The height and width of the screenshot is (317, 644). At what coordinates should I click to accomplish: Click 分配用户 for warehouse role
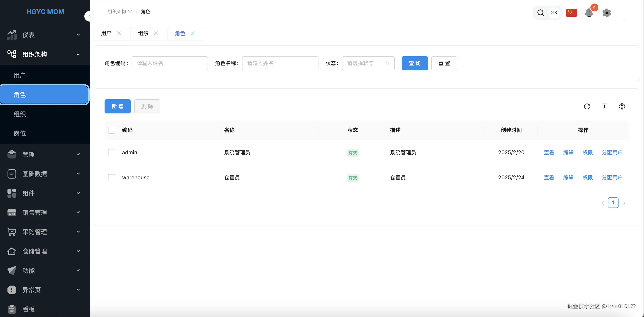pyautogui.click(x=612, y=177)
